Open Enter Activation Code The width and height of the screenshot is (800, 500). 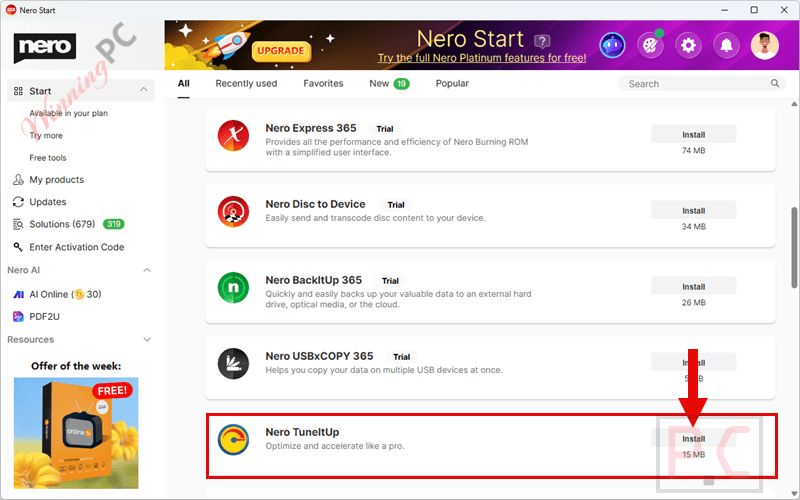click(77, 247)
